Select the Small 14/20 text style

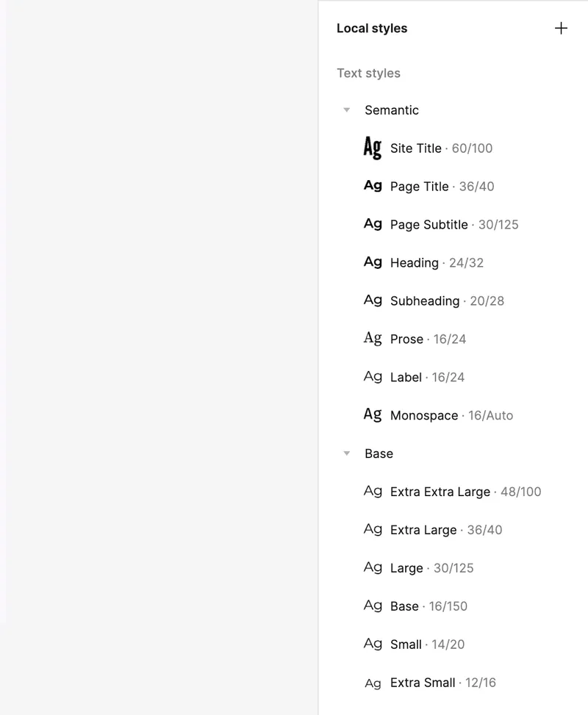click(x=406, y=645)
